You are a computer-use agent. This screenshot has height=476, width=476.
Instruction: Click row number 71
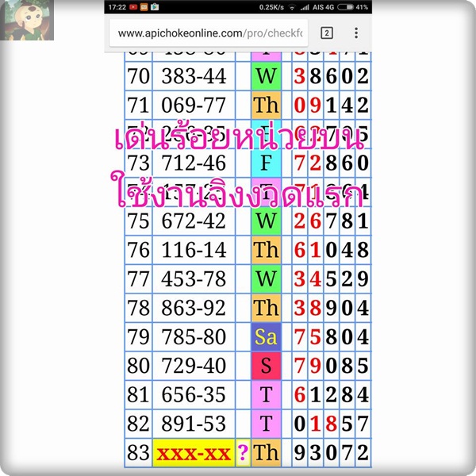138,105
